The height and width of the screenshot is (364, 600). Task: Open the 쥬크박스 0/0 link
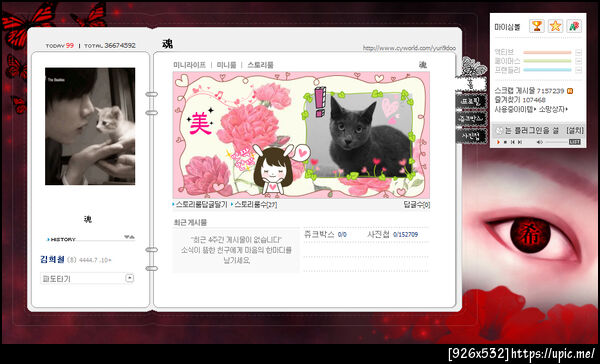(325, 234)
